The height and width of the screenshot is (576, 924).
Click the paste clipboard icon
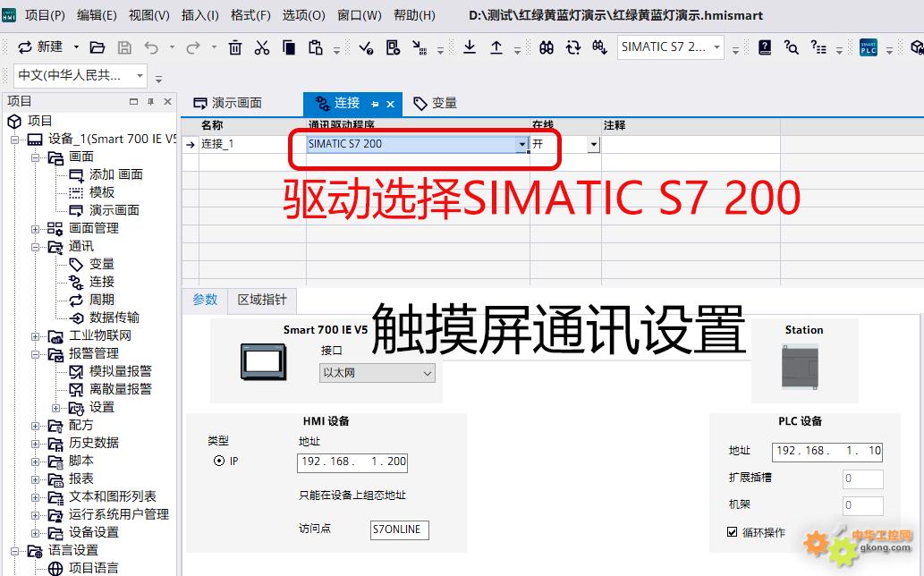(x=315, y=47)
